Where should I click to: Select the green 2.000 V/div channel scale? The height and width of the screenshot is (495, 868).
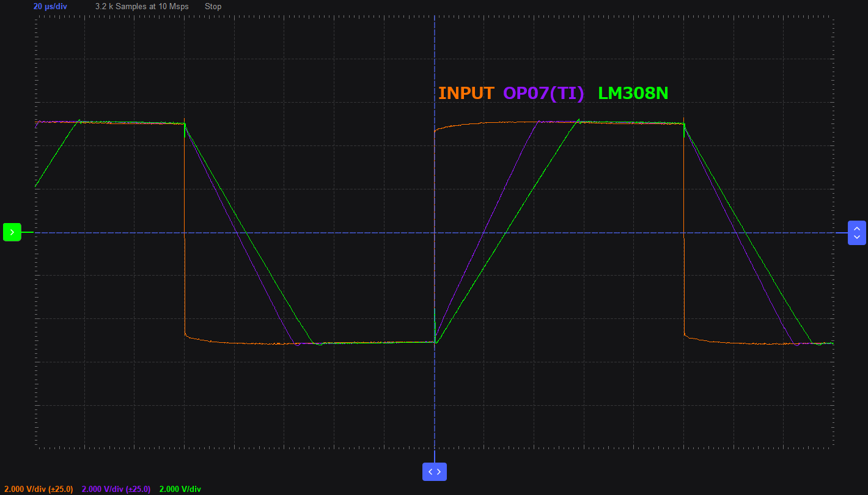click(x=180, y=489)
